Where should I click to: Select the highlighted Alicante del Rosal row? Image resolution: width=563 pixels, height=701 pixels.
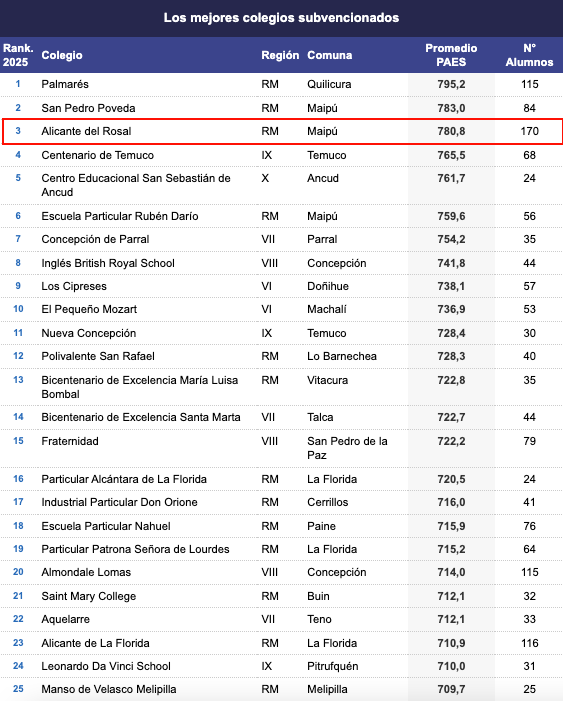coord(282,131)
